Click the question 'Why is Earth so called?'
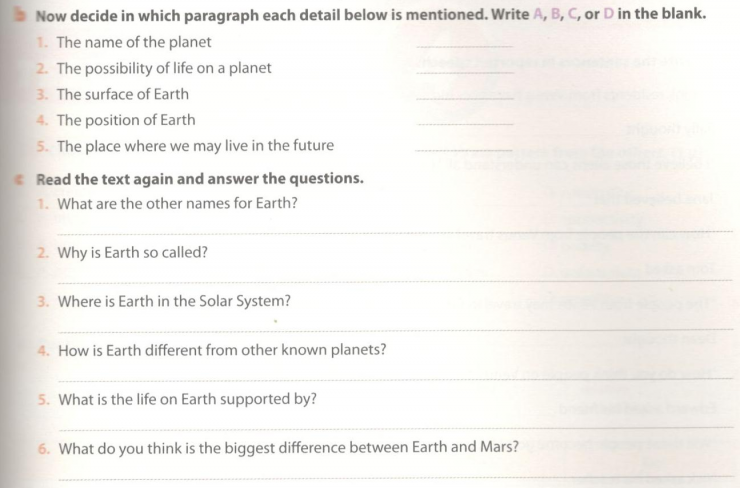This screenshot has width=740, height=488. click(133, 252)
